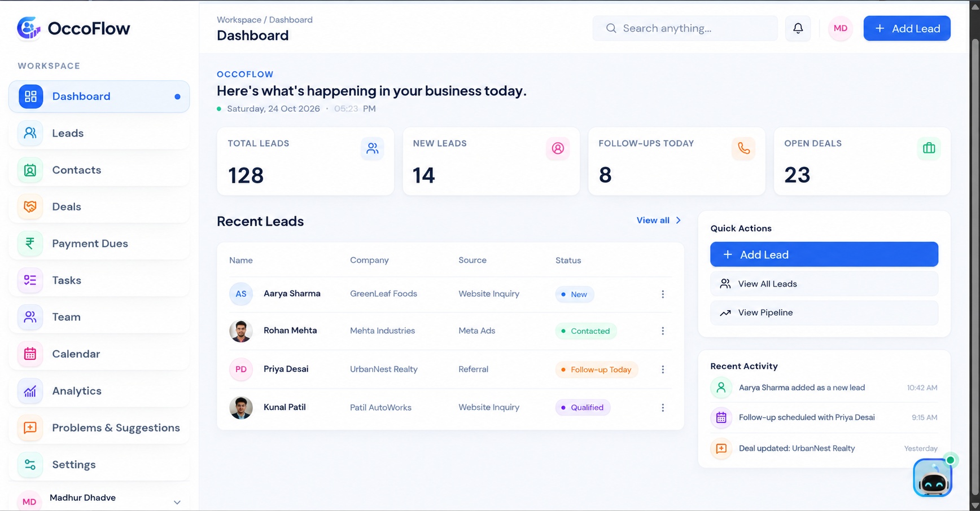Image resolution: width=980 pixels, height=511 pixels.
Task: Focus the Search anything field
Action: point(685,28)
